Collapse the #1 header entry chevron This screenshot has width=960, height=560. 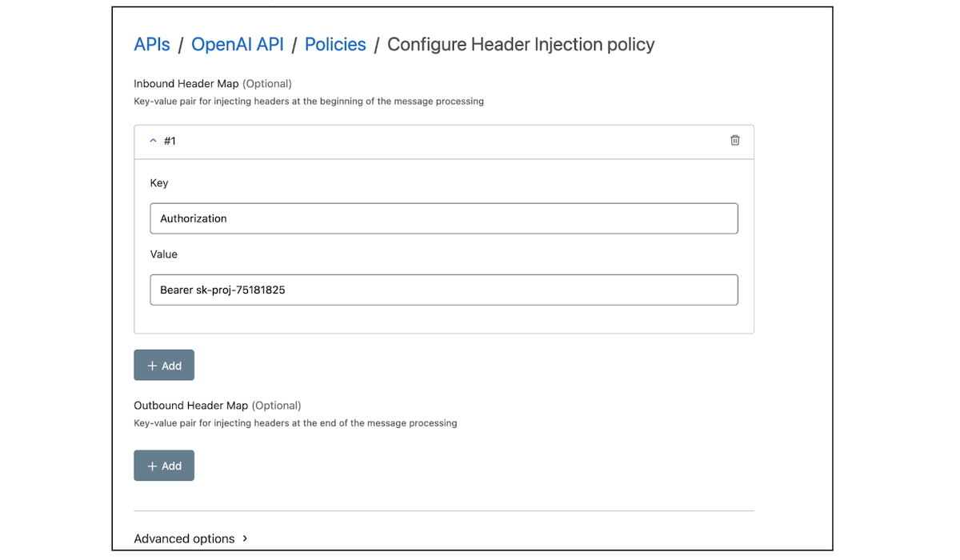tap(154, 141)
